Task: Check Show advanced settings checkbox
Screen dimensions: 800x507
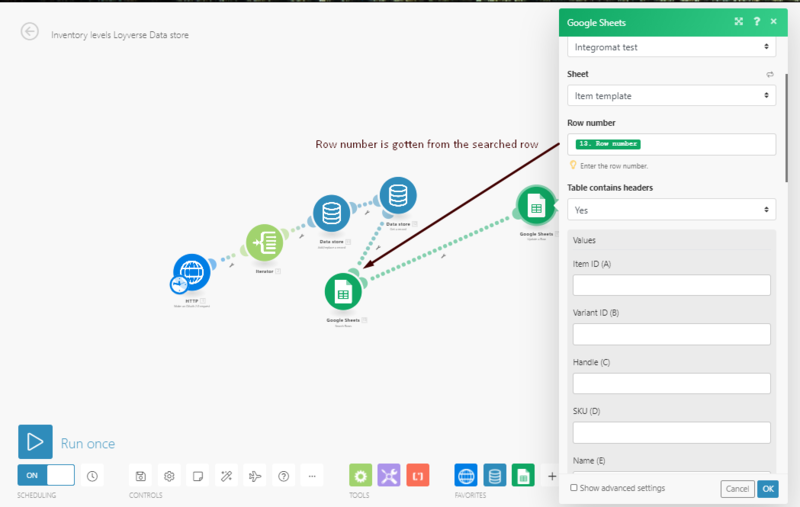Action: click(573, 488)
